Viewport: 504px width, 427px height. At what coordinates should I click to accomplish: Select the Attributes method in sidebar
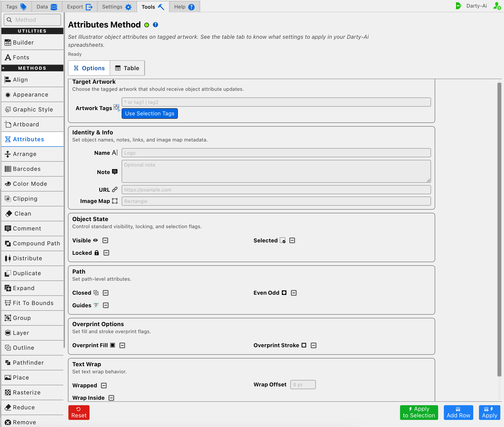click(x=32, y=139)
